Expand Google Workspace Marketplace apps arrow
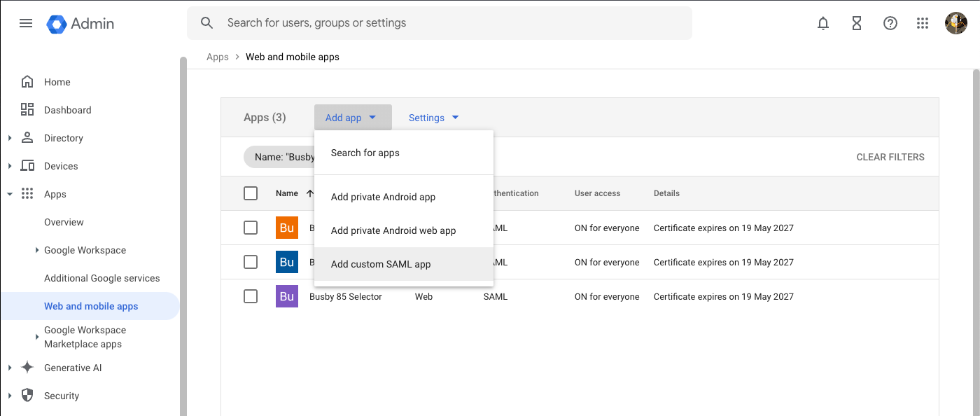980x416 pixels. tap(37, 337)
